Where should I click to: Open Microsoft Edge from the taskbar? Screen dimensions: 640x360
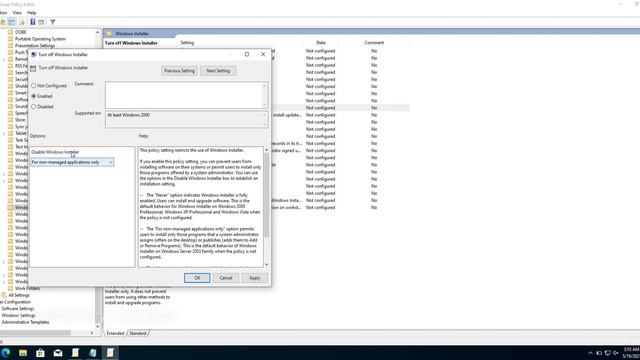click(6, 353)
